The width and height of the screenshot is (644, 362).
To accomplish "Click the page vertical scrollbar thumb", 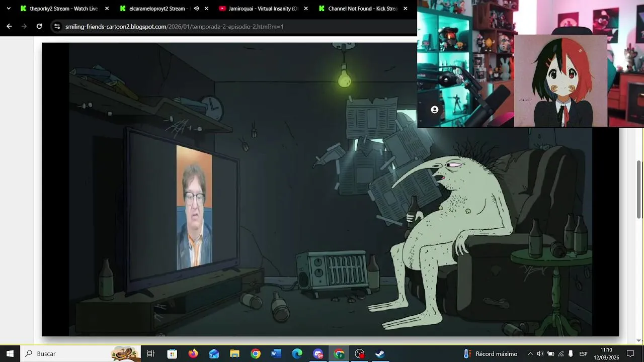I will coord(639,190).
